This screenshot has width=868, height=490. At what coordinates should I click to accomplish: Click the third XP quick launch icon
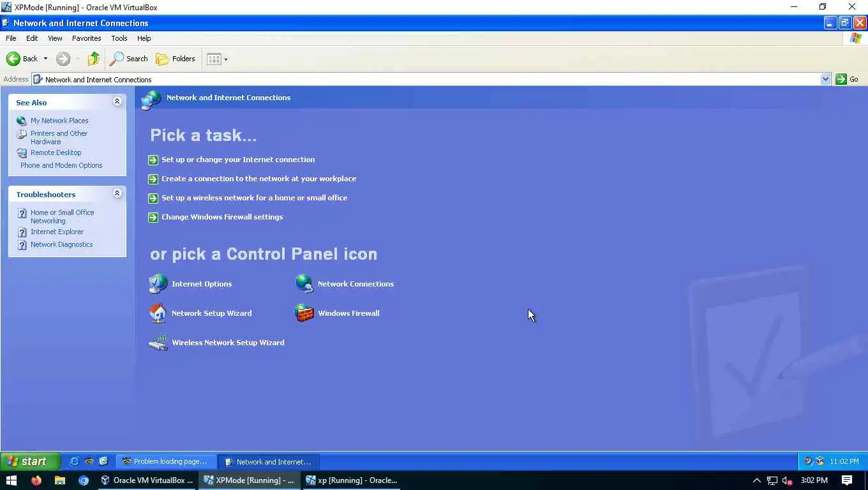click(x=103, y=461)
